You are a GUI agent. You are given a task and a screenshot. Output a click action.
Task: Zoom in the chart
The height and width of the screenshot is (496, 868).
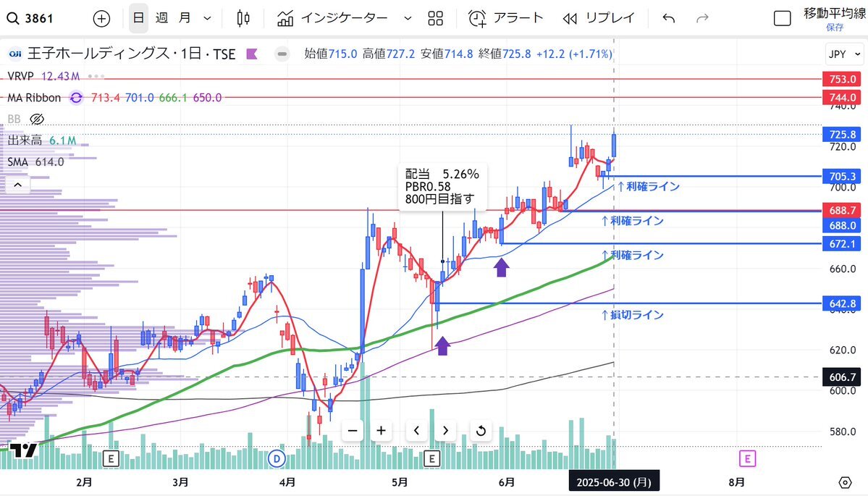(382, 430)
